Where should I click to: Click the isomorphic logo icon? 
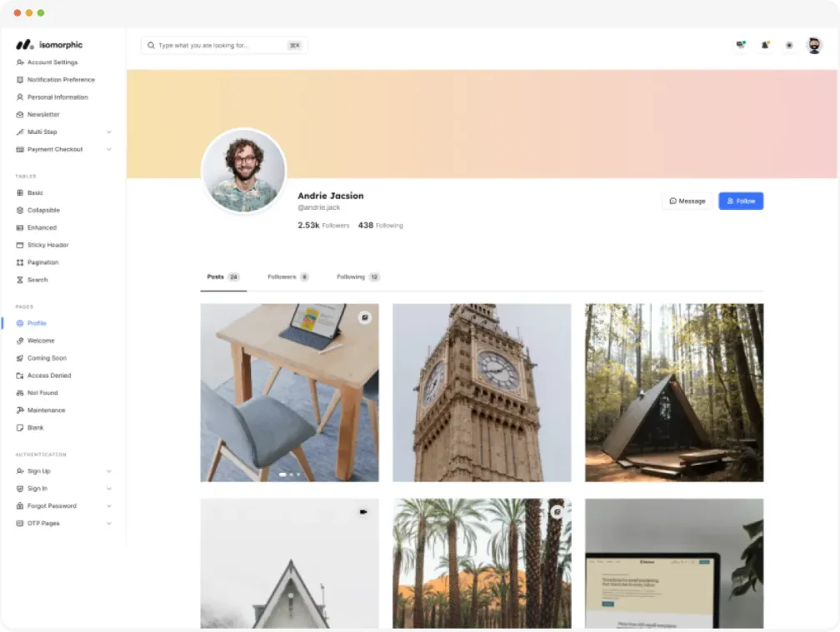click(x=25, y=45)
